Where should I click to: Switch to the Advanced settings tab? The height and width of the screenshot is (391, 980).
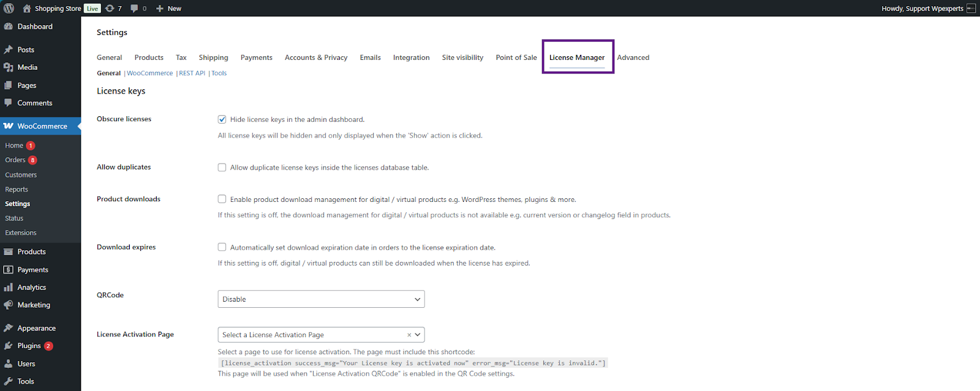coord(633,58)
